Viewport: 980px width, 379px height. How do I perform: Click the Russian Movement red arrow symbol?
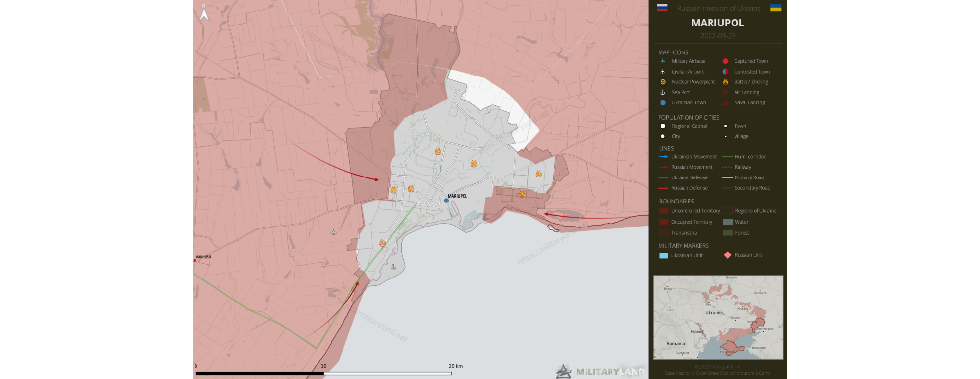(663, 167)
